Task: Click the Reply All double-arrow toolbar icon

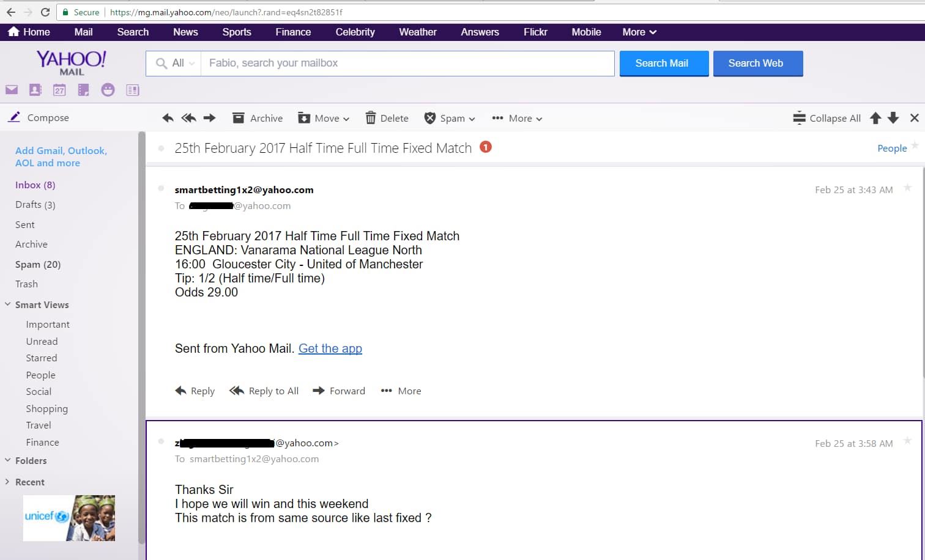Action: (188, 118)
